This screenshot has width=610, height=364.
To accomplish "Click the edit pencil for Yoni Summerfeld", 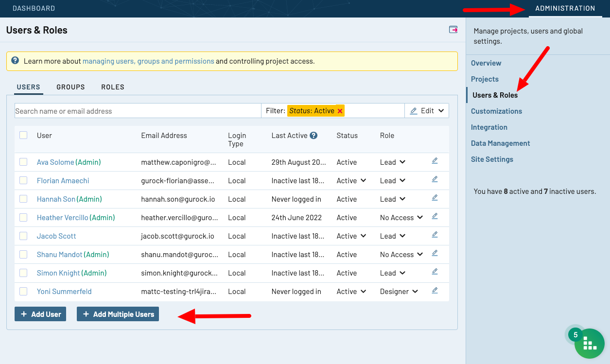I will coord(435,290).
